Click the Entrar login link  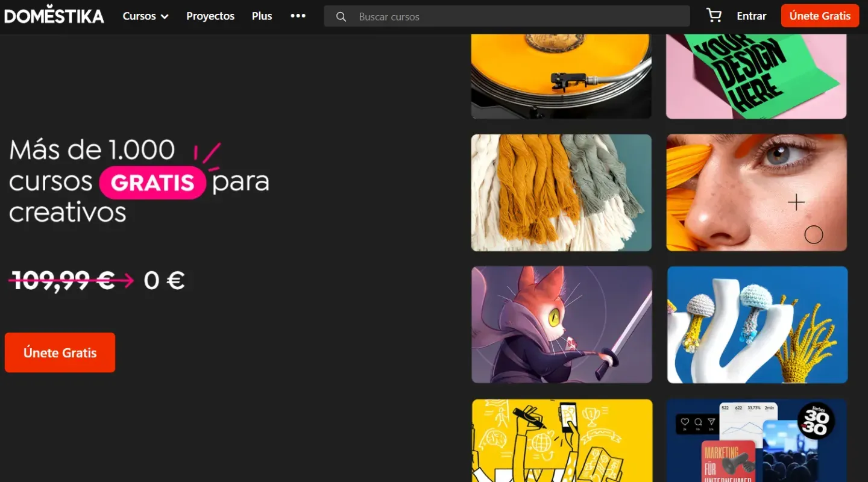click(x=752, y=16)
